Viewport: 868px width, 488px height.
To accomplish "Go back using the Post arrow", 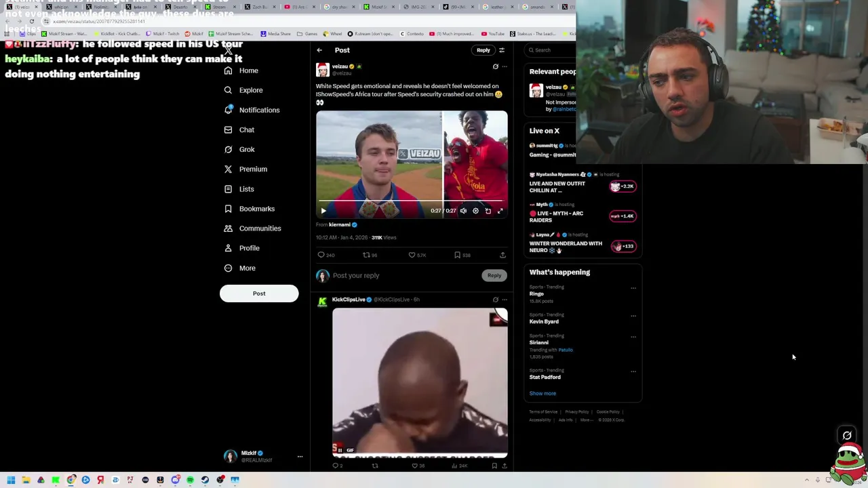I will (319, 50).
